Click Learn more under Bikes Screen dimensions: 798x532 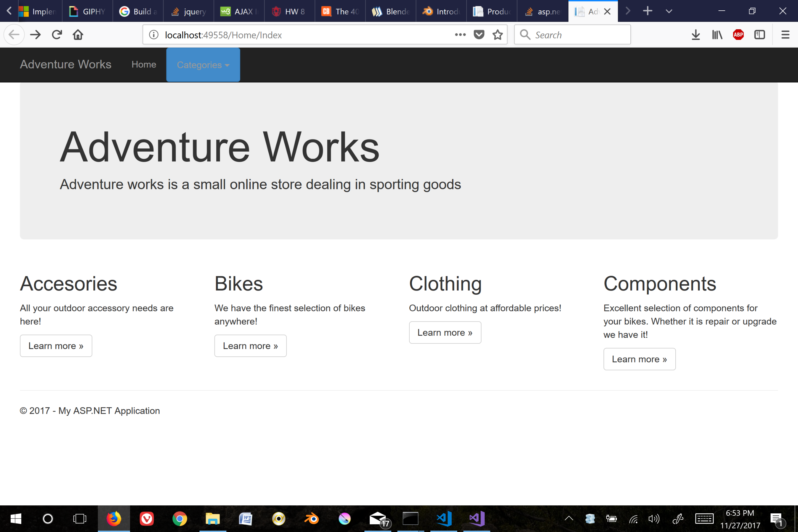(250, 346)
